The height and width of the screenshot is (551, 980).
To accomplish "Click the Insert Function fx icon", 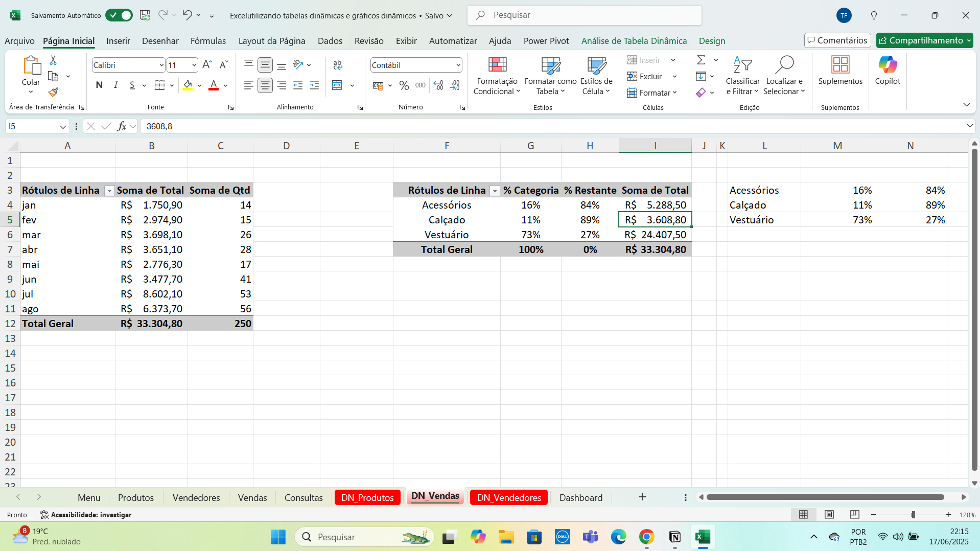I will (122, 126).
